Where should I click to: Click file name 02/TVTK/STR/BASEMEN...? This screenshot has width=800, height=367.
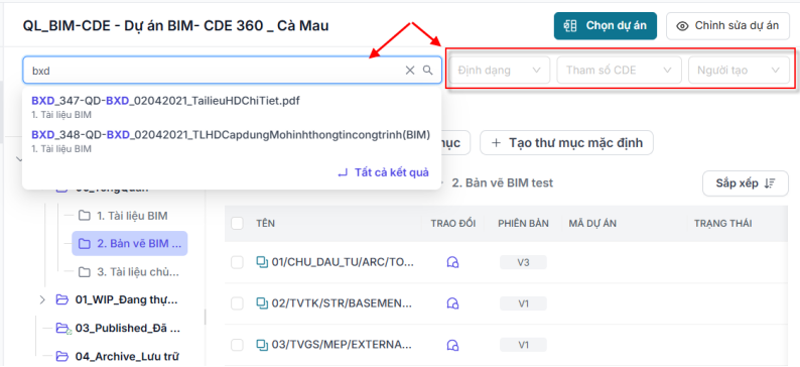342,304
